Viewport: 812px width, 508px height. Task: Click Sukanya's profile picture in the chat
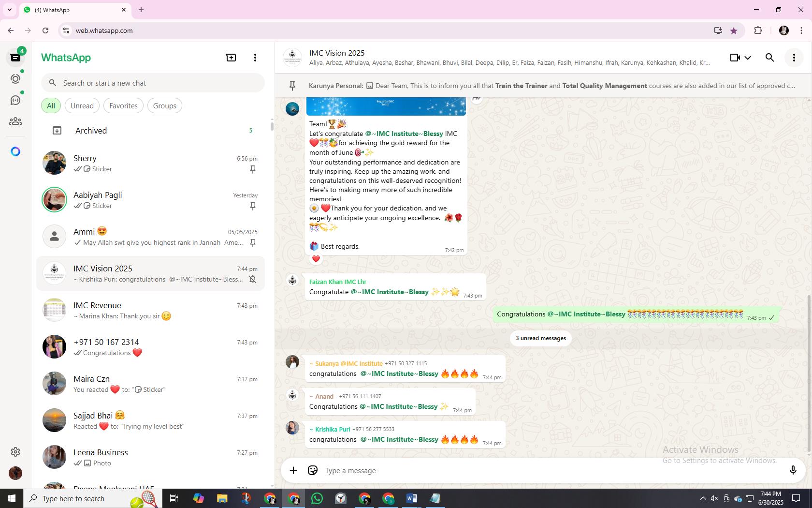(x=292, y=362)
